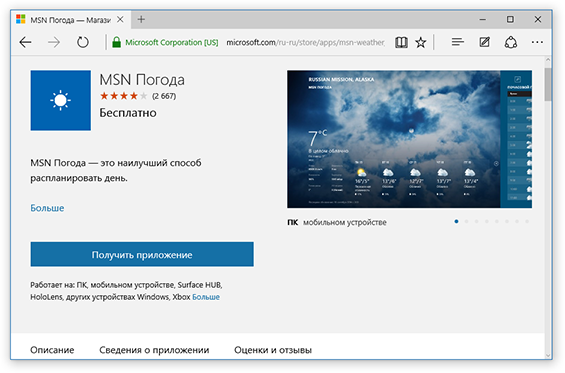Image resolution: width=565 pixels, height=373 pixels.
Task: Open the More actions ellipsis menu
Action: click(537, 42)
